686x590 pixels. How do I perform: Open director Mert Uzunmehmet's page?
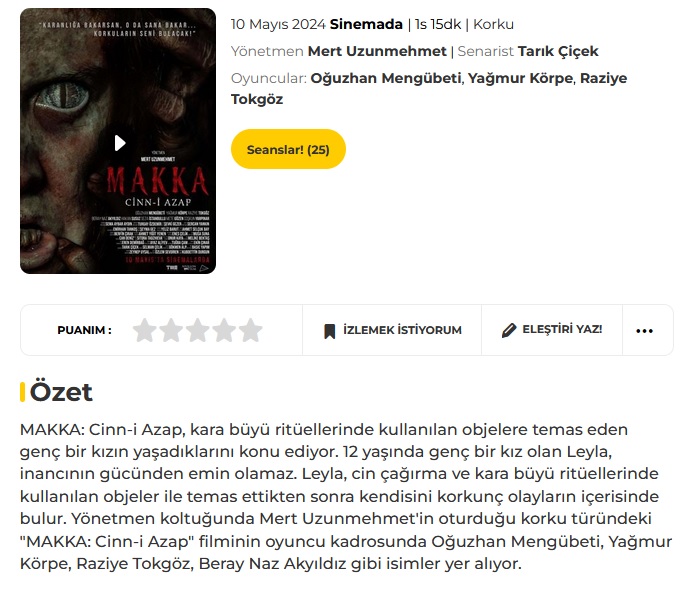(377, 51)
